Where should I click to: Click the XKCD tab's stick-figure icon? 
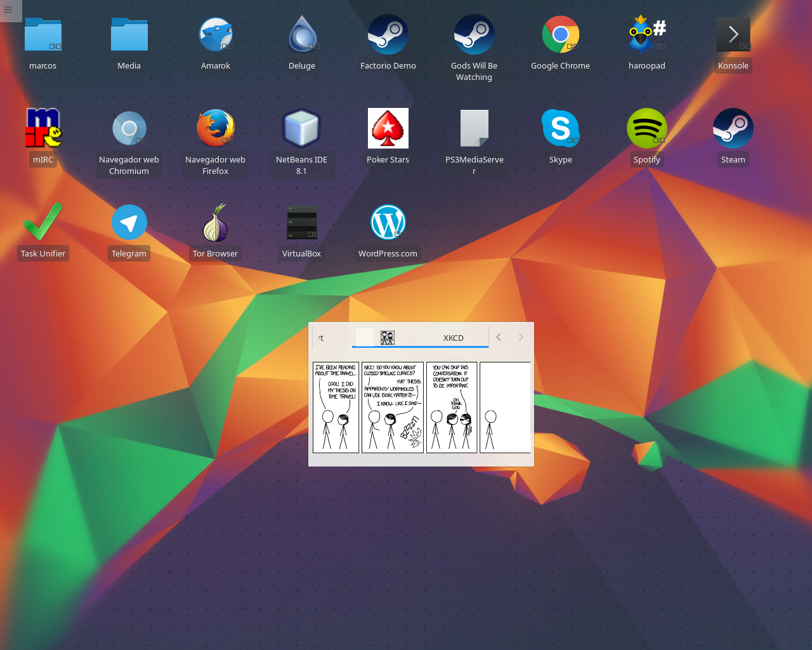point(388,338)
